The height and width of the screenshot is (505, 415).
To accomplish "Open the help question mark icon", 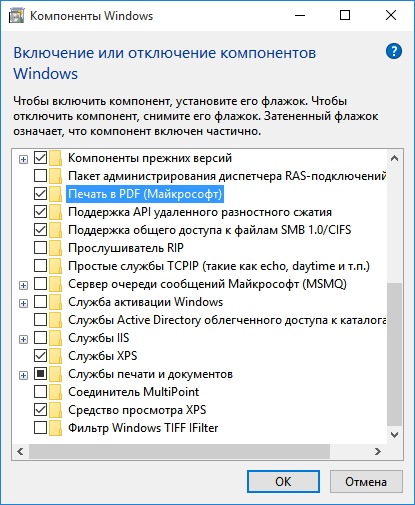I will [x=394, y=51].
